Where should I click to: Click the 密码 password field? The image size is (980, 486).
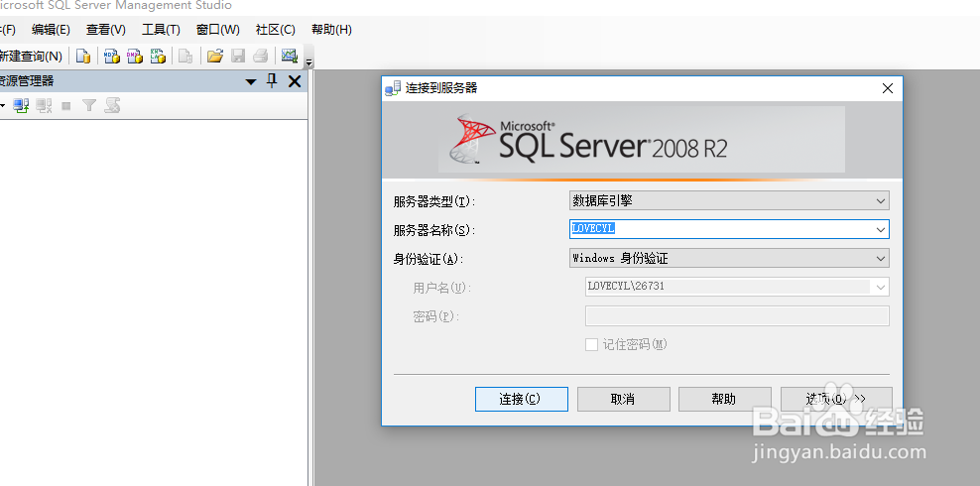tap(737, 316)
